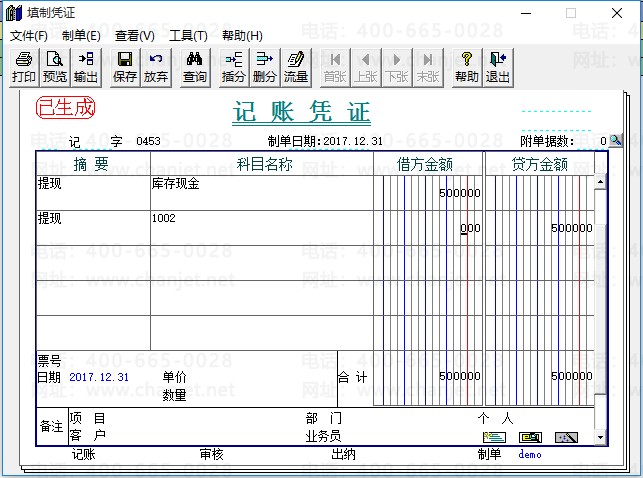Image resolution: width=643 pixels, height=478 pixels.
Task: Open the 文件(F) menu
Action: (x=29, y=36)
